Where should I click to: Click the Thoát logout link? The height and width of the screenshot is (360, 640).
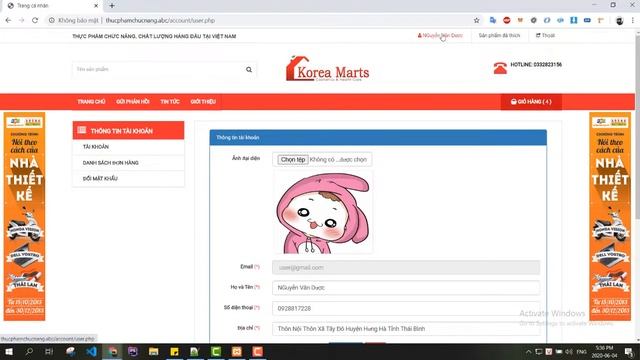click(x=545, y=36)
